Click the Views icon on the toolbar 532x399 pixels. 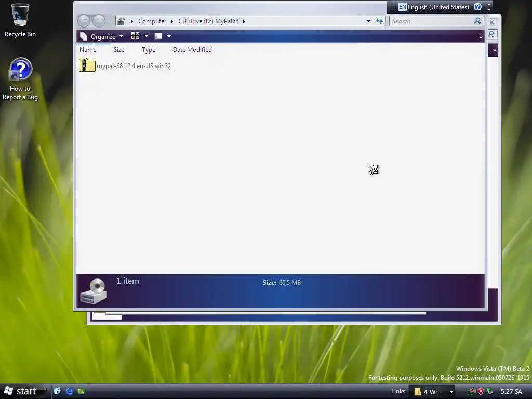(x=136, y=36)
